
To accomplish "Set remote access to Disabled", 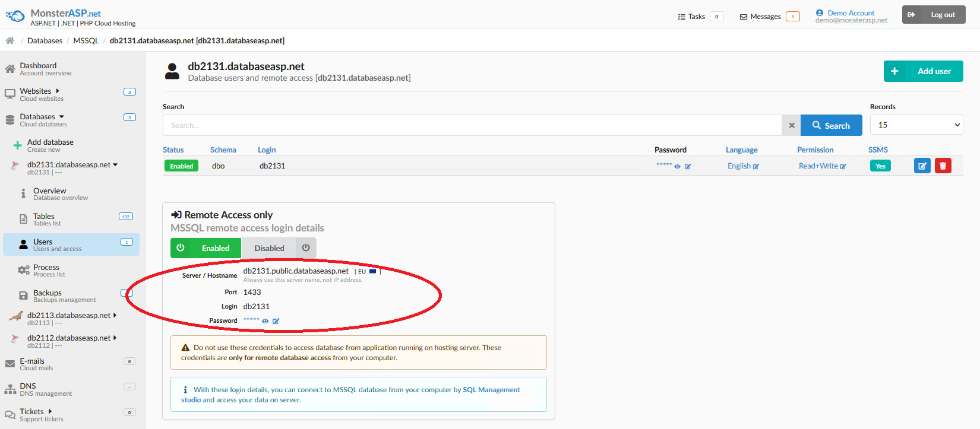I will (x=279, y=248).
